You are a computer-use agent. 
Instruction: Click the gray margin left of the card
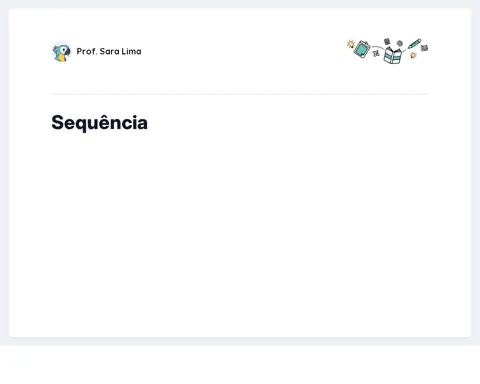click(4, 173)
